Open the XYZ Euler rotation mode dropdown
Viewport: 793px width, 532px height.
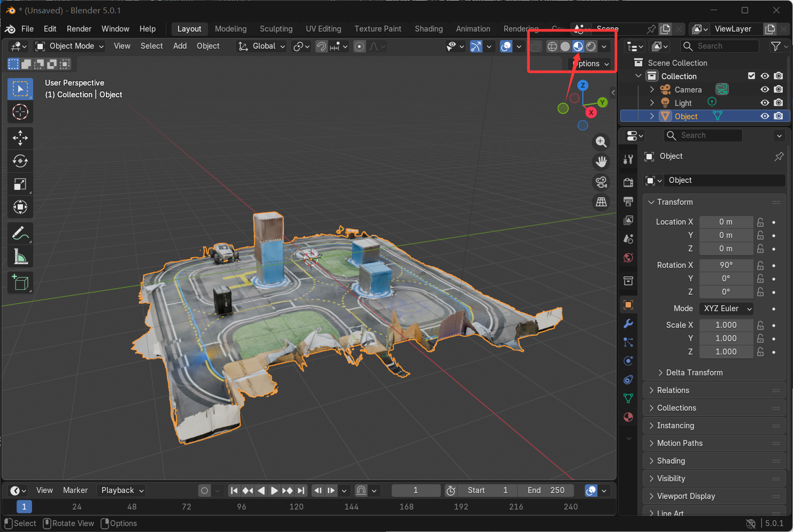(x=727, y=309)
